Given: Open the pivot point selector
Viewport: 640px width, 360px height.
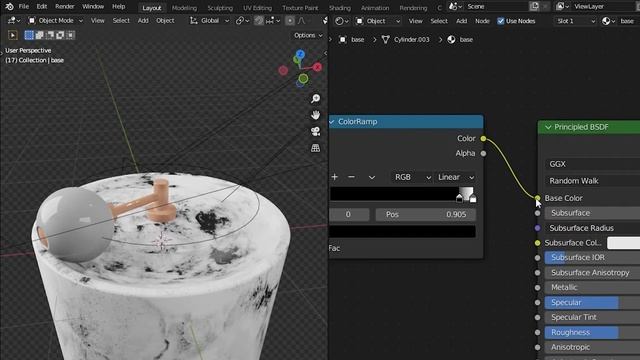Looking at the screenshot, I should tap(242, 20).
